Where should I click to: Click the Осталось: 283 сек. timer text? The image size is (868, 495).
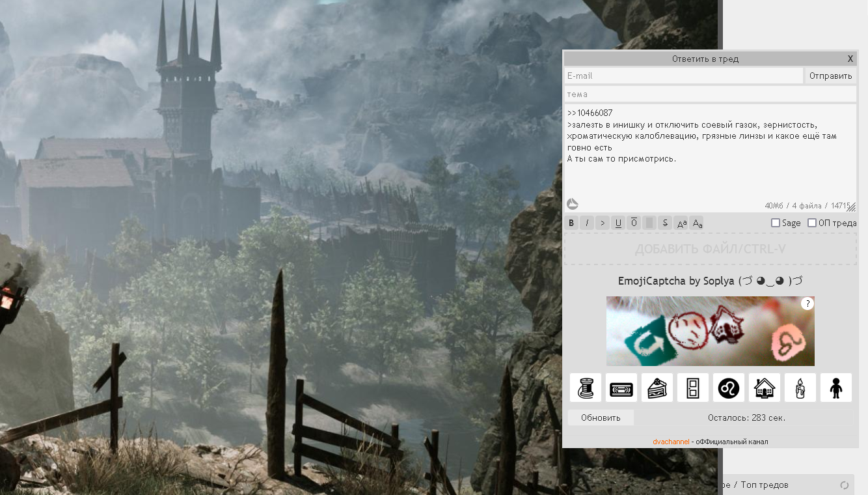[x=746, y=417]
